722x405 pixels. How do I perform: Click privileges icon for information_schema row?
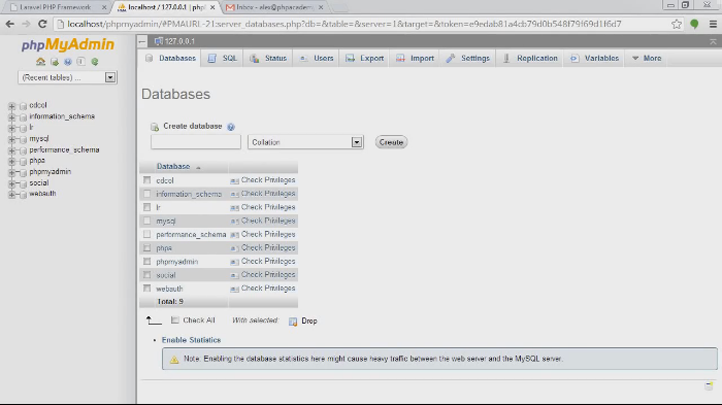(234, 194)
